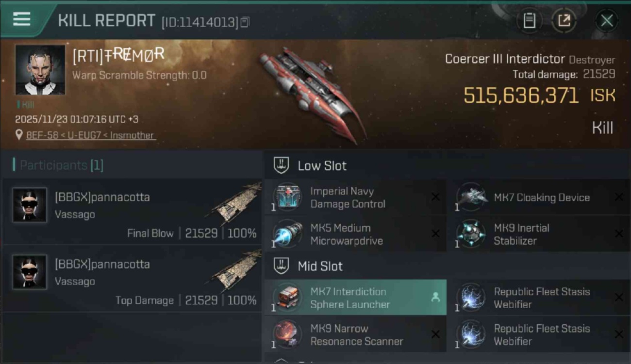Click the MK7 Cloaking Device icon
This screenshot has height=364, width=631.
471,197
